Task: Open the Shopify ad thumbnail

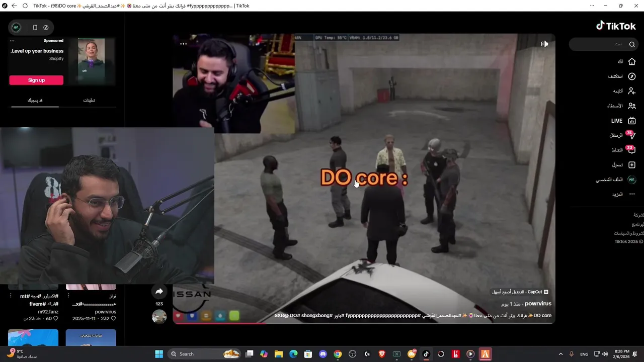Action: 91,61
